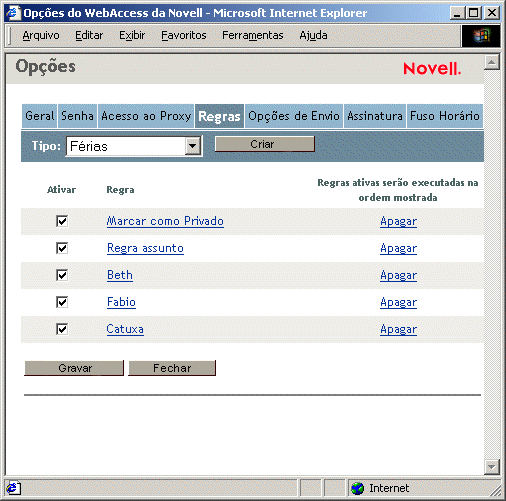Click the Regra column header
This screenshot has width=506, height=501.
coord(120,190)
